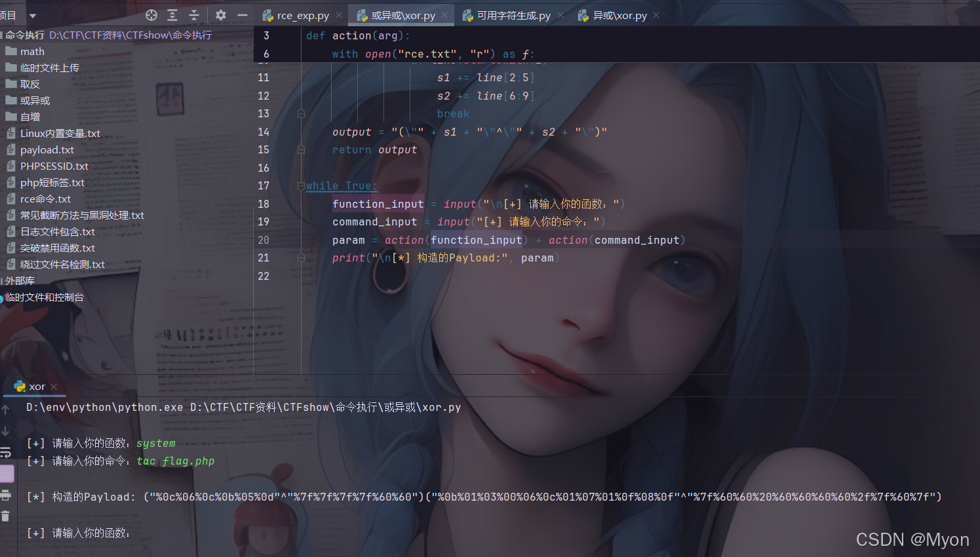The width and height of the screenshot is (980, 557).
Task: Click sticky header line 'def action(arg):'
Action: click(358, 35)
